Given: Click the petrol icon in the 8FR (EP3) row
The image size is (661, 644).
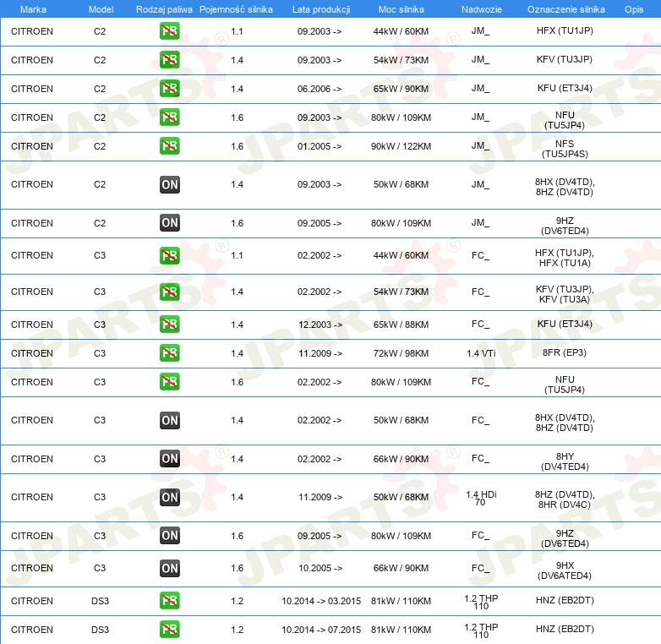Looking at the screenshot, I should pyautogui.click(x=169, y=353).
